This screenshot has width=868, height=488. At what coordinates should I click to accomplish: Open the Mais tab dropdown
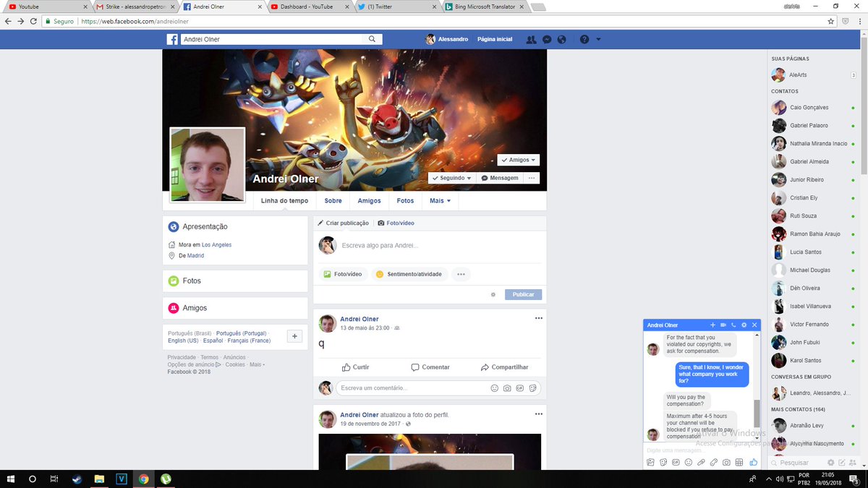(440, 201)
